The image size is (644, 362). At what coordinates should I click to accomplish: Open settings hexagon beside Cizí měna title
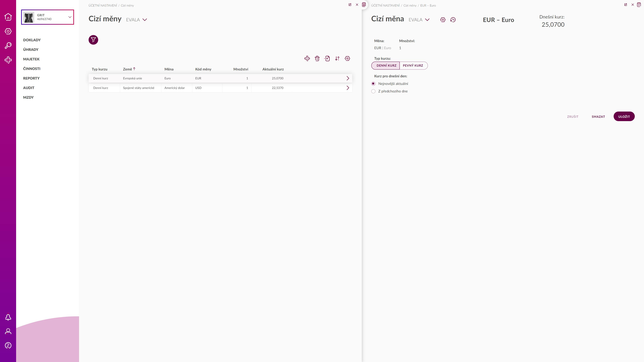click(443, 20)
